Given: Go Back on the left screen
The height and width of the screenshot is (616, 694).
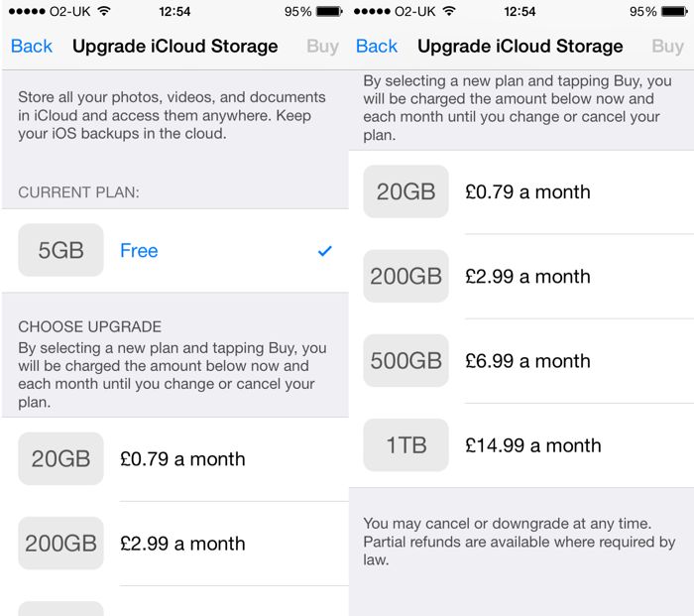Looking at the screenshot, I should (32, 46).
